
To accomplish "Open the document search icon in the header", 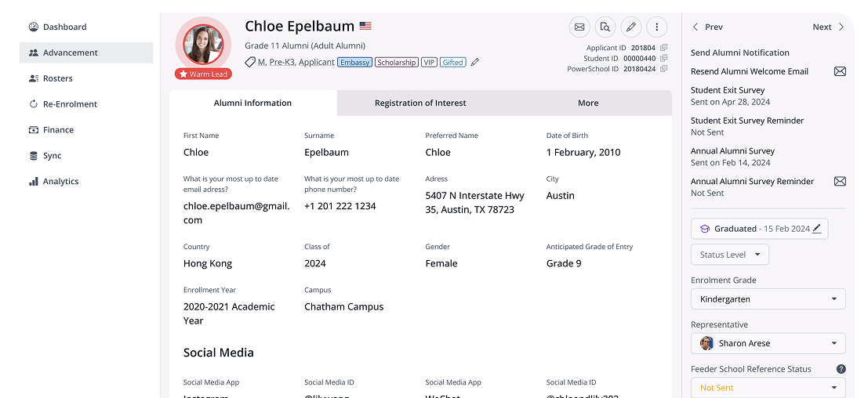I will [x=605, y=27].
